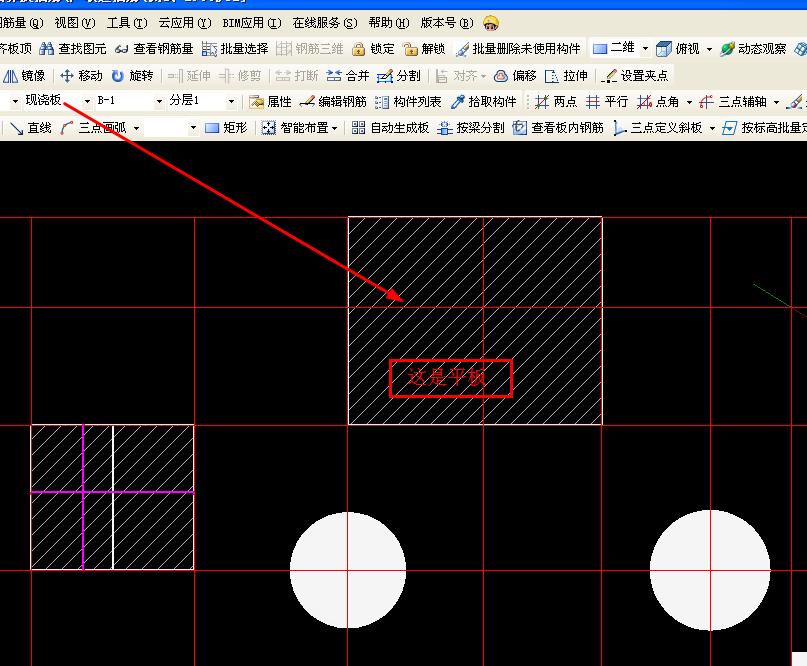807x666 pixels.
Task: Open the 工具 menu
Action: tap(127, 23)
